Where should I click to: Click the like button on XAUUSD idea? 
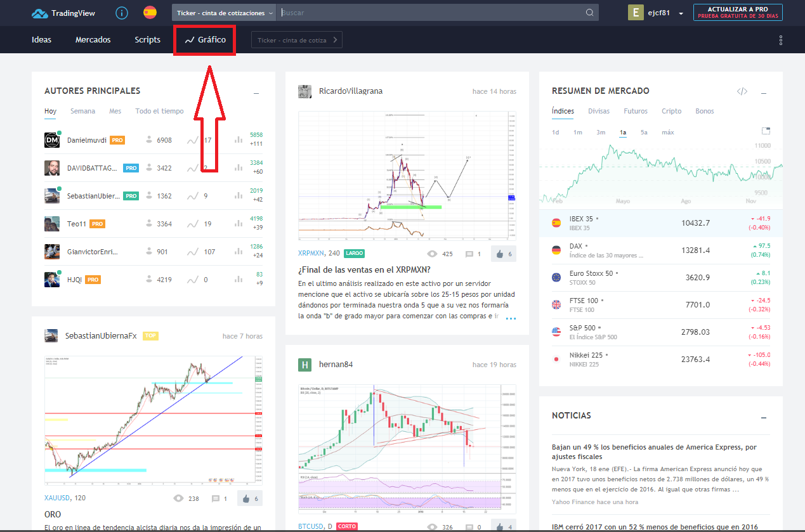click(249, 498)
